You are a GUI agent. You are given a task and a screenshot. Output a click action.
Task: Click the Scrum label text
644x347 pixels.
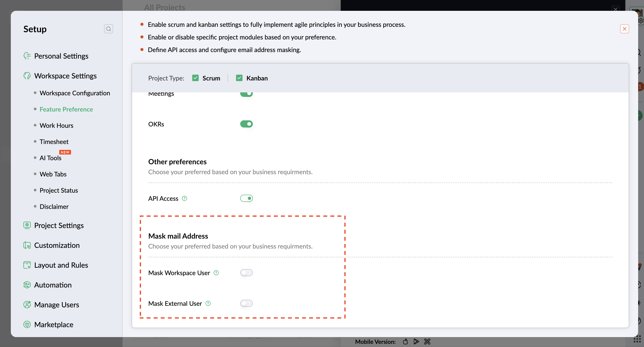[211, 78]
